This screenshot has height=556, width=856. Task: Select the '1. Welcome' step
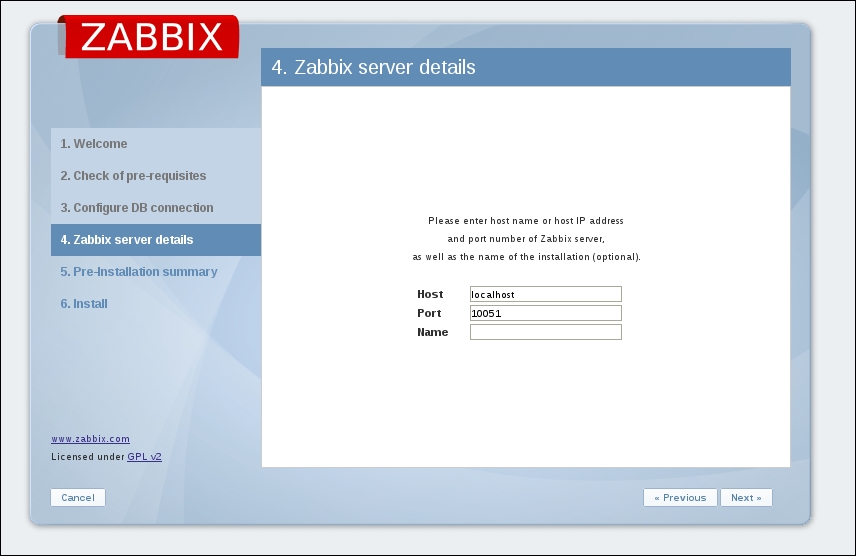(x=94, y=144)
